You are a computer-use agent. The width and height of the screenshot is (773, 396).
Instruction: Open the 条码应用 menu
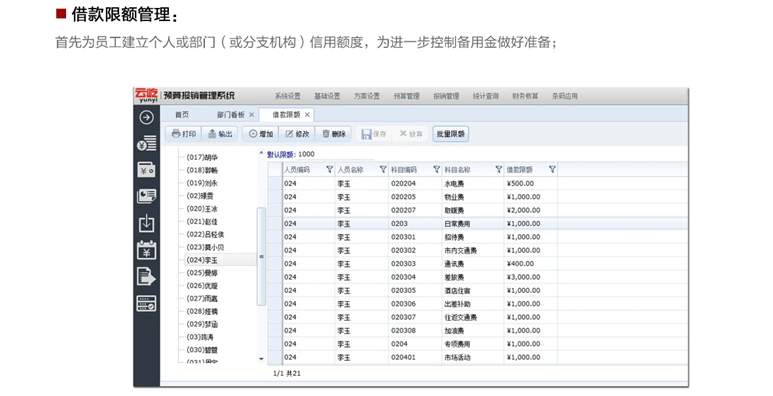pos(564,96)
